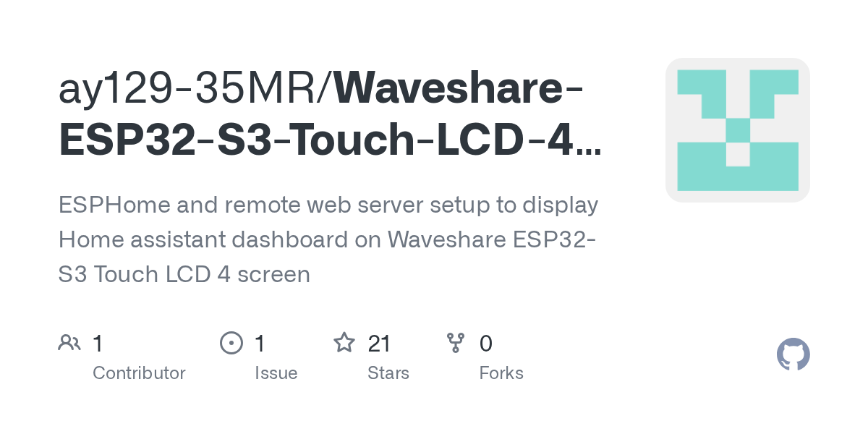Click the description line reading Home assistant dashboard
868x434 pixels.
point(328,239)
